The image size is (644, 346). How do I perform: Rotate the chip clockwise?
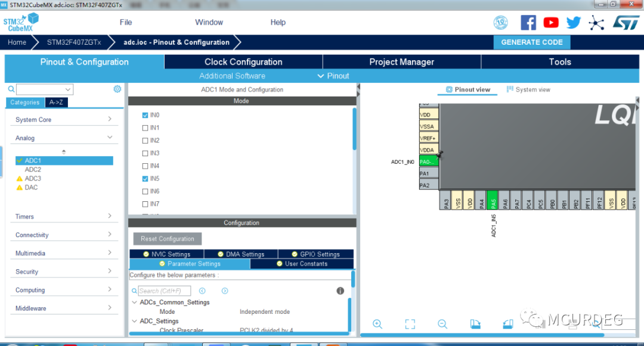475,324
